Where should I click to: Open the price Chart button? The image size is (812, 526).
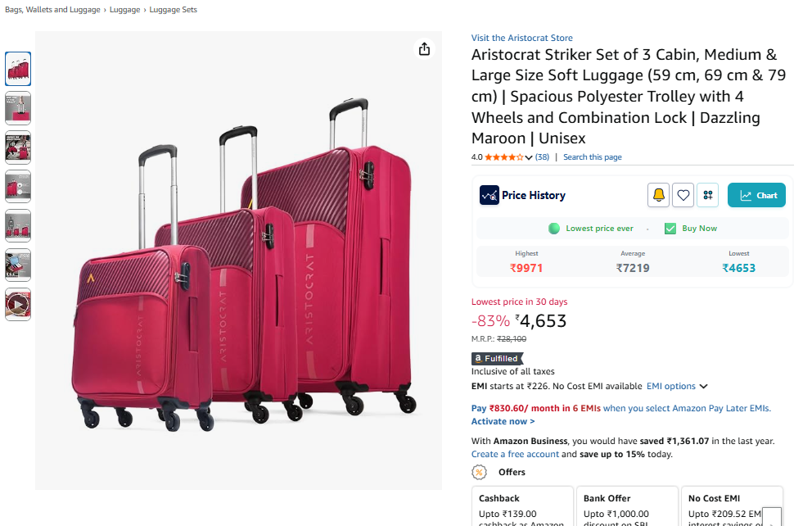pos(756,195)
